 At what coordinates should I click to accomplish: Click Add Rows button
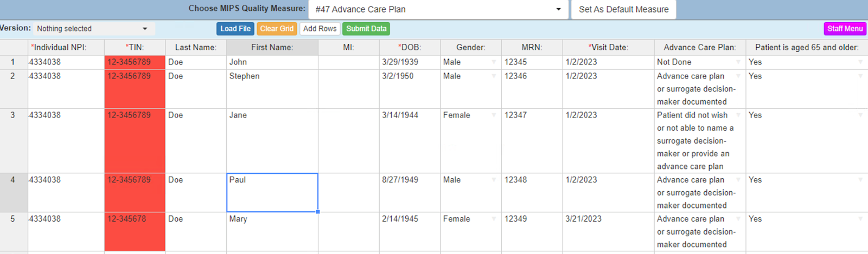[320, 29]
